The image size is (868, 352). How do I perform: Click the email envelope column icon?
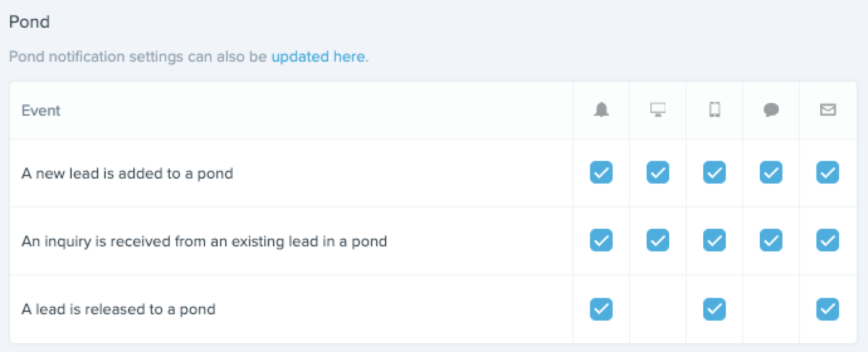(x=828, y=110)
